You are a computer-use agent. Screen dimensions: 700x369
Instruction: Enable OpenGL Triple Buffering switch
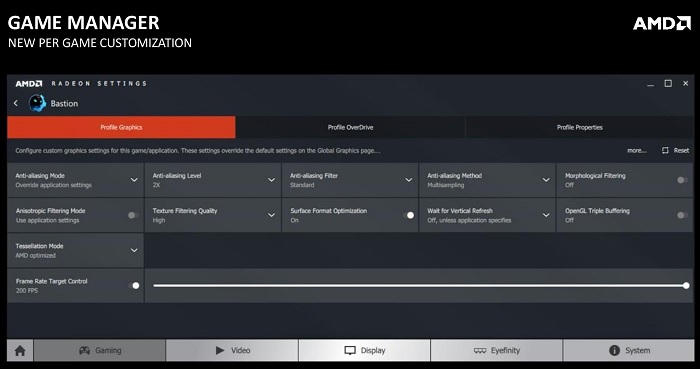[682, 215]
